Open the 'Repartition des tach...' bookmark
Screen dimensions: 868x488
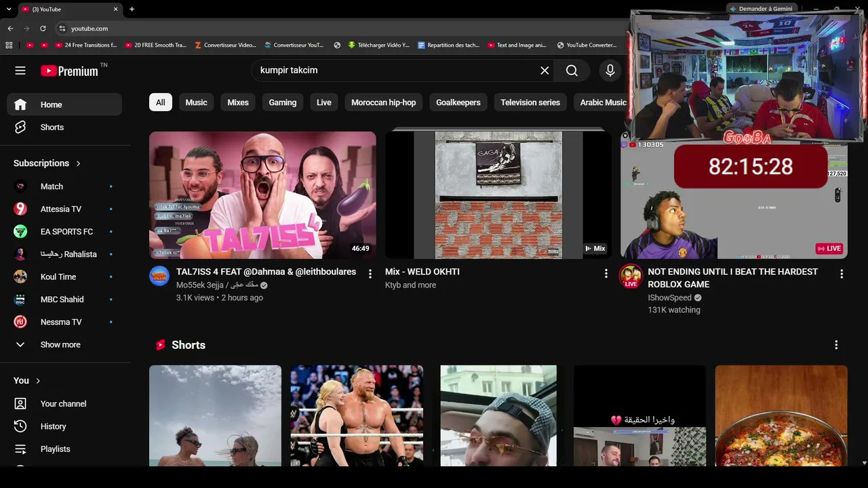tap(448, 45)
